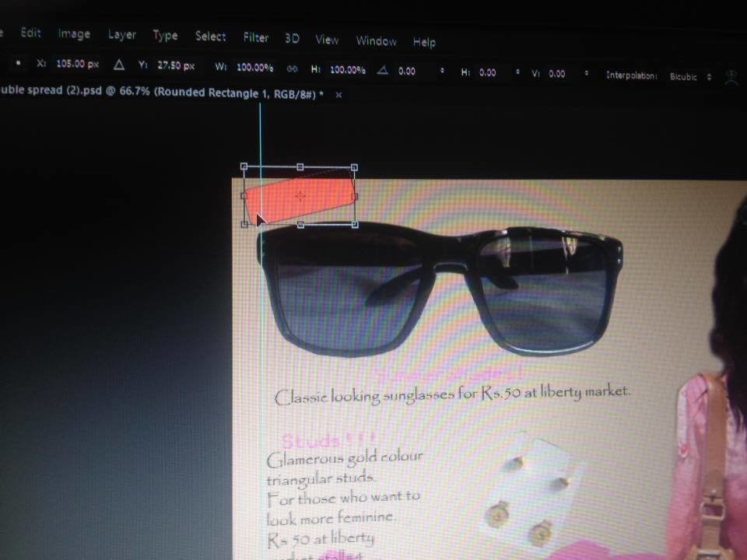Select the double spread (2).psd document tab
This screenshot has height=560, width=747.
[162, 92]
